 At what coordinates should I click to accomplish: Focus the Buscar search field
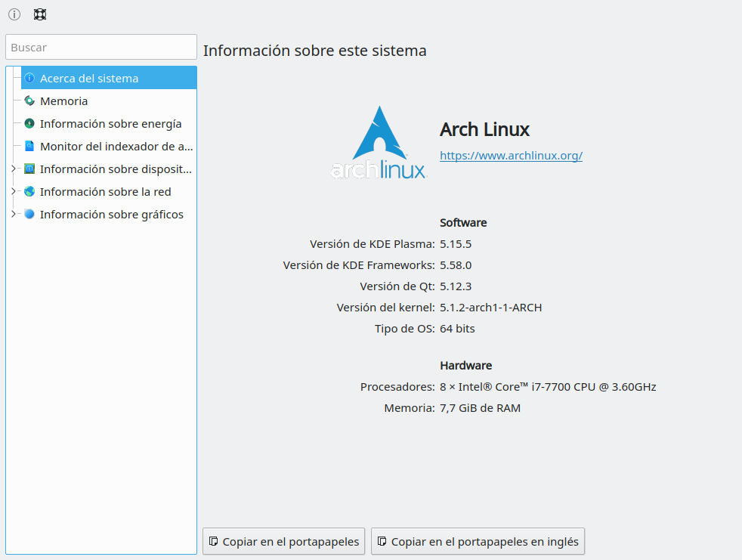(x=101, y=47)
